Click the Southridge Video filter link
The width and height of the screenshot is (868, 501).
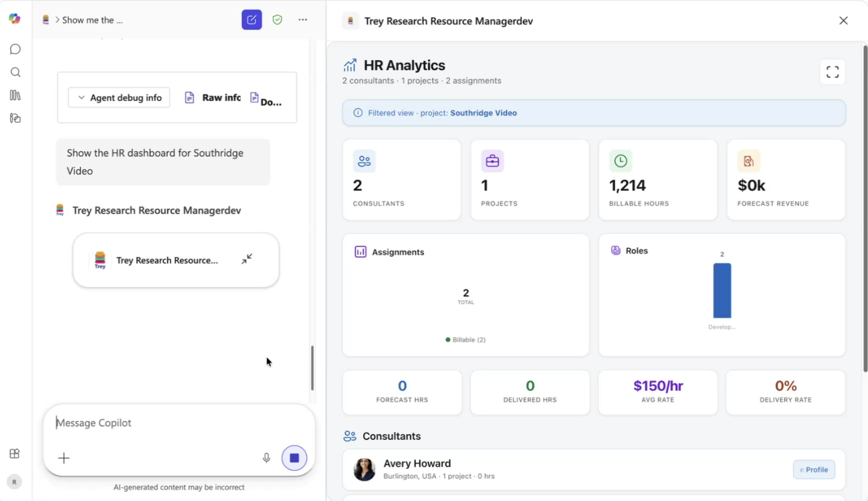[483, 113]
